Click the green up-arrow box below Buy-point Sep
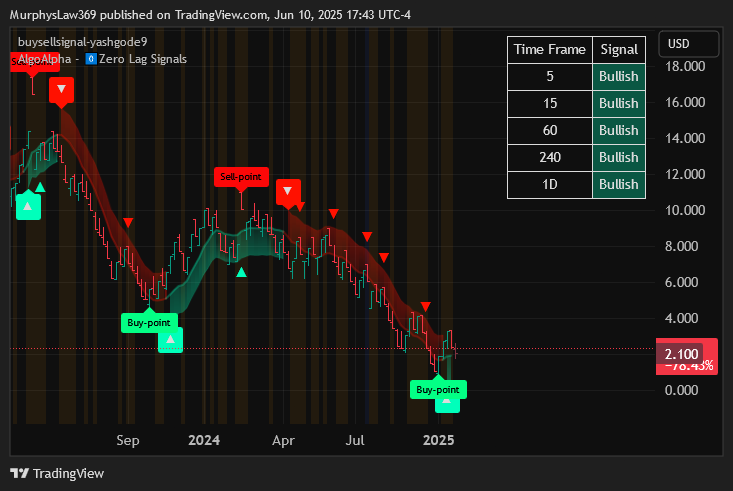The height and width of the screenshot is (491, 733). coord(170,340)
